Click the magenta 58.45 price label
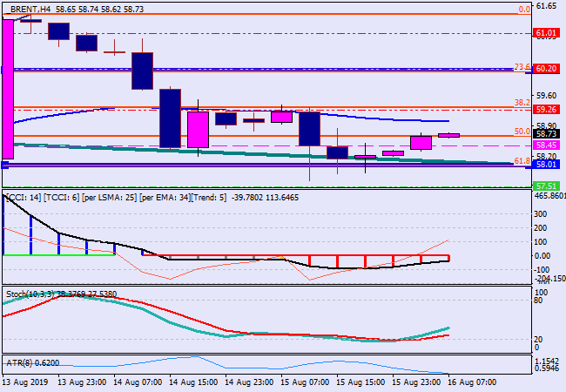The height and width of the screenshot is (392, 566). pos(546,145)
